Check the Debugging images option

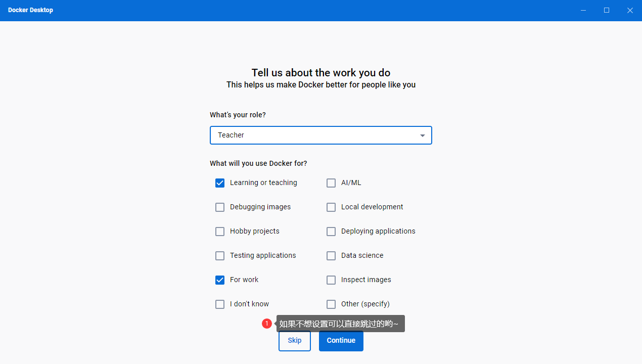[220, 207]
